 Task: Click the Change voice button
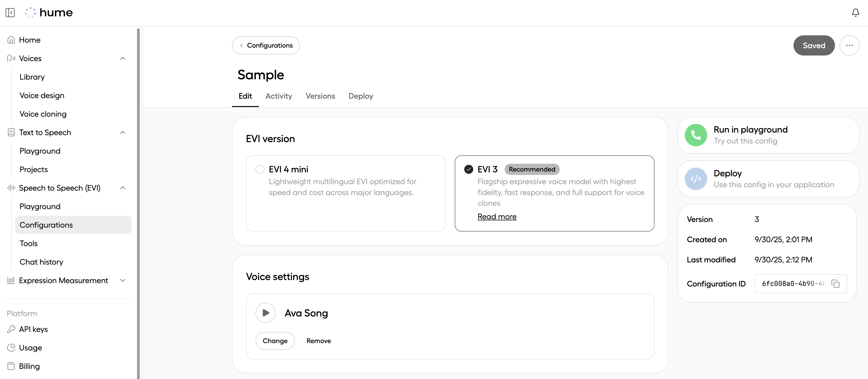(x=275, y=341)
